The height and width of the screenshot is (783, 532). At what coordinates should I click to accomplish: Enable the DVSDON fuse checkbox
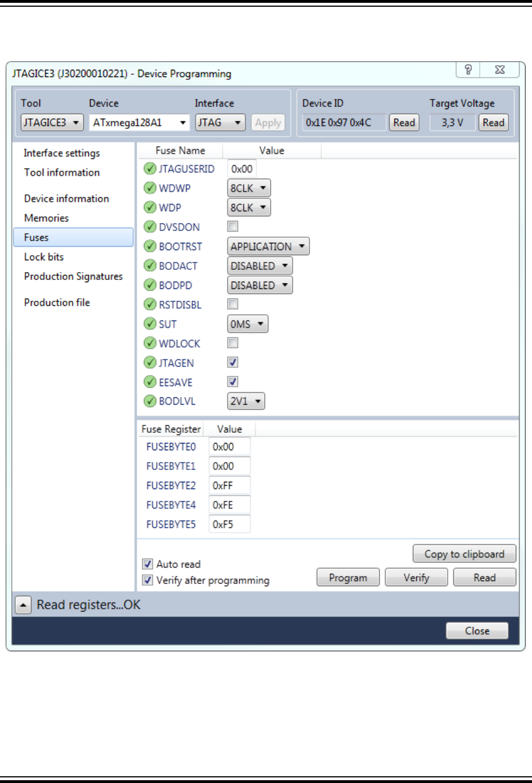[x=233, y=226]
